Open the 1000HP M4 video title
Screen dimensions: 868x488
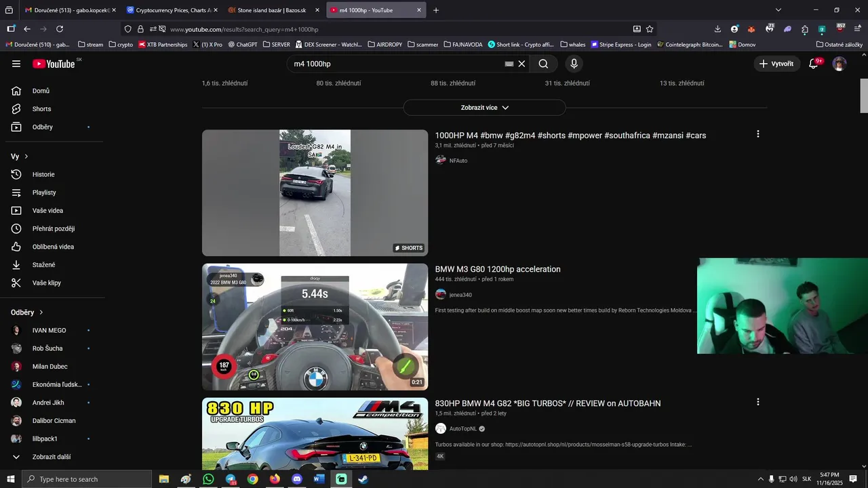click(570, 136)
